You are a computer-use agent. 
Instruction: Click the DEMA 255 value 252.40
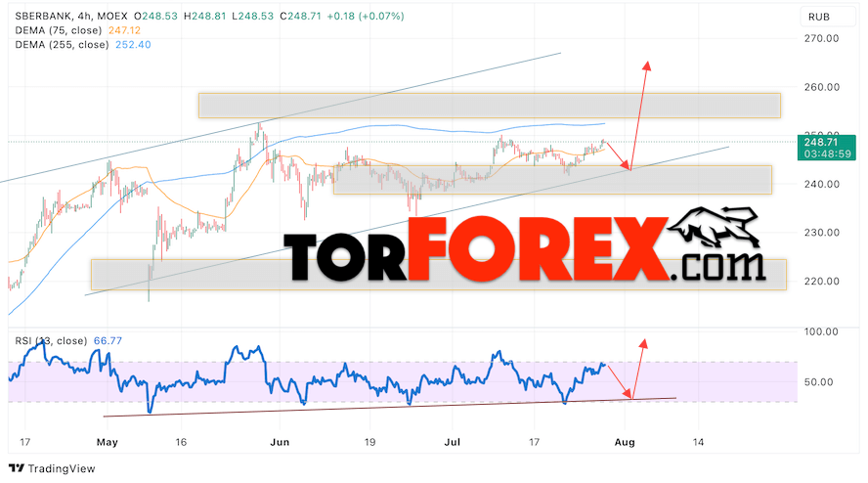[x=133, y=45]
